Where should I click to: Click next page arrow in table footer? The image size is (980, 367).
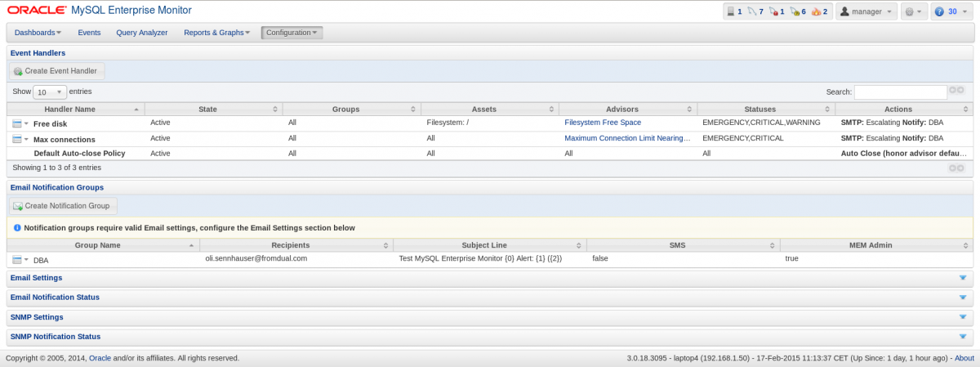pyautogui.click(x=961, y=168)
